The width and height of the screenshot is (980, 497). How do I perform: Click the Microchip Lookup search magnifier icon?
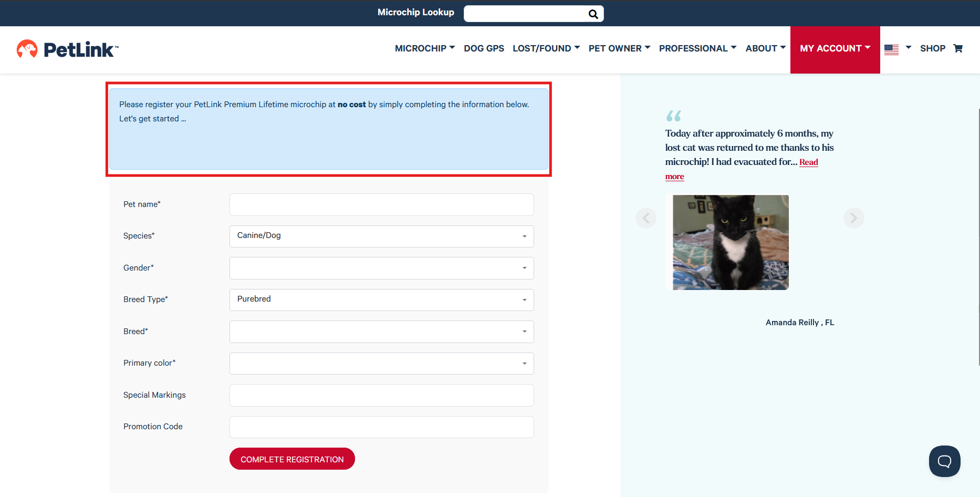[593, 14]
